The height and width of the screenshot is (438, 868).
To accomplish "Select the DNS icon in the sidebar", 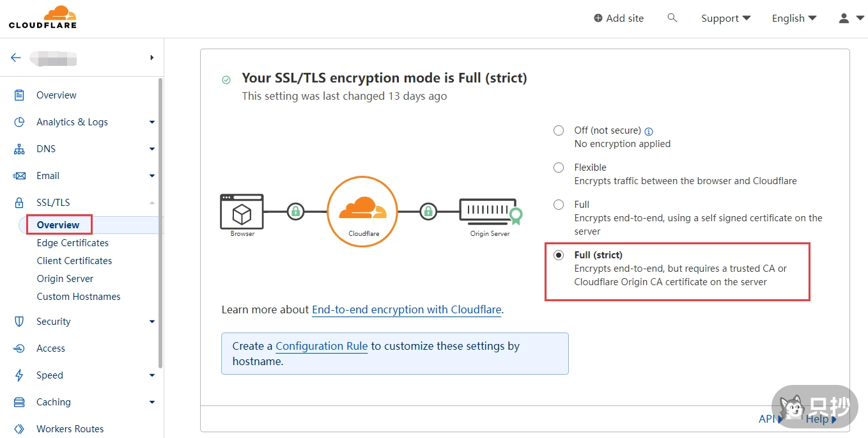I will [19, 148].
